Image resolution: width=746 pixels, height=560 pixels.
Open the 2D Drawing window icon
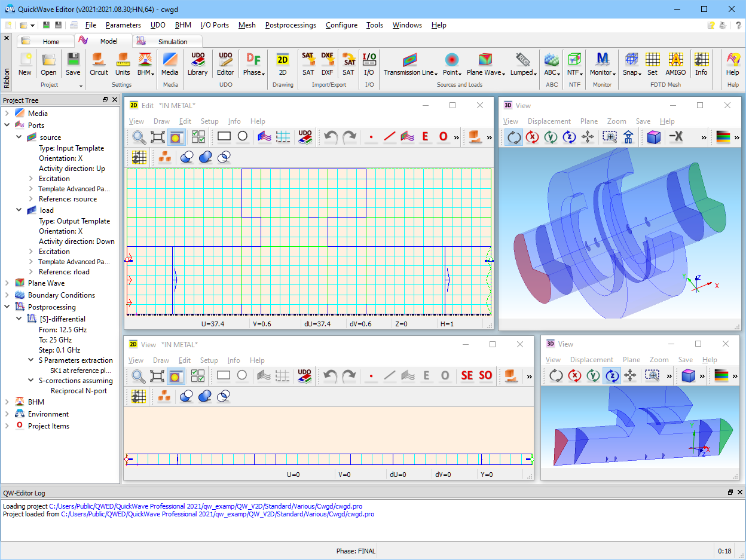pyautogui.click(x=283, y=64)
